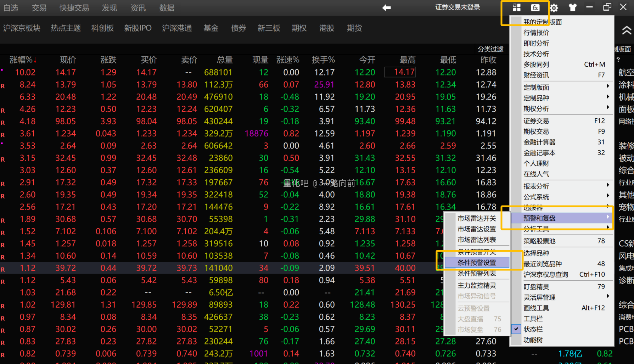Click the 分类过滤 button
Image resolution: width=634 pixels, height=364 pixels.
490,49
